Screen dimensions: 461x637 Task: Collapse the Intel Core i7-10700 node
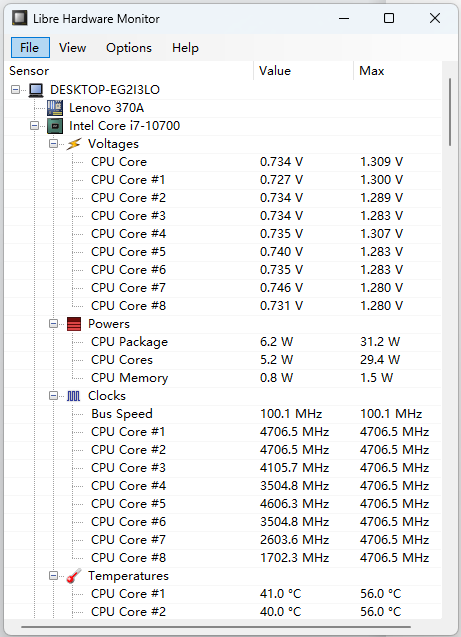click(x=35, y=126)
